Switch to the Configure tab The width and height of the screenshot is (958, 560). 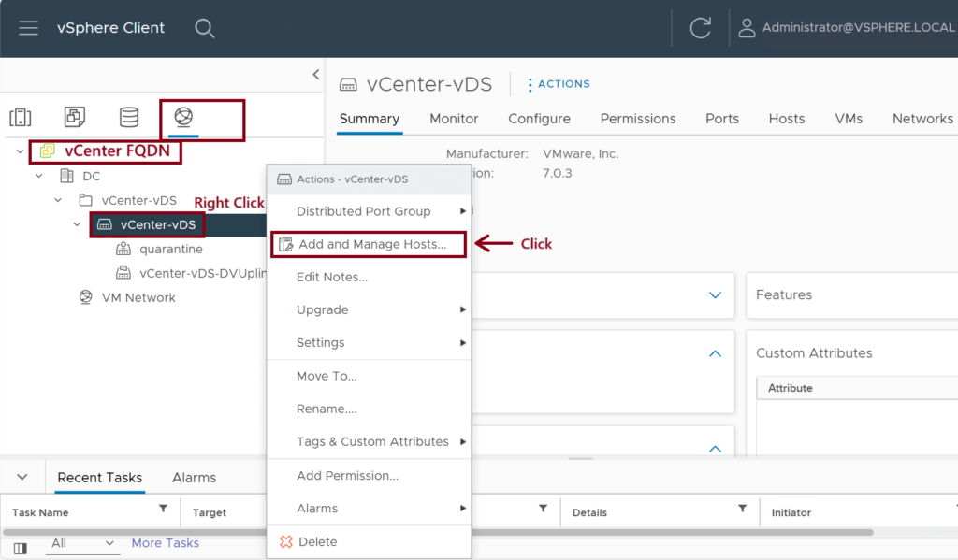click(x=540, y=119)
